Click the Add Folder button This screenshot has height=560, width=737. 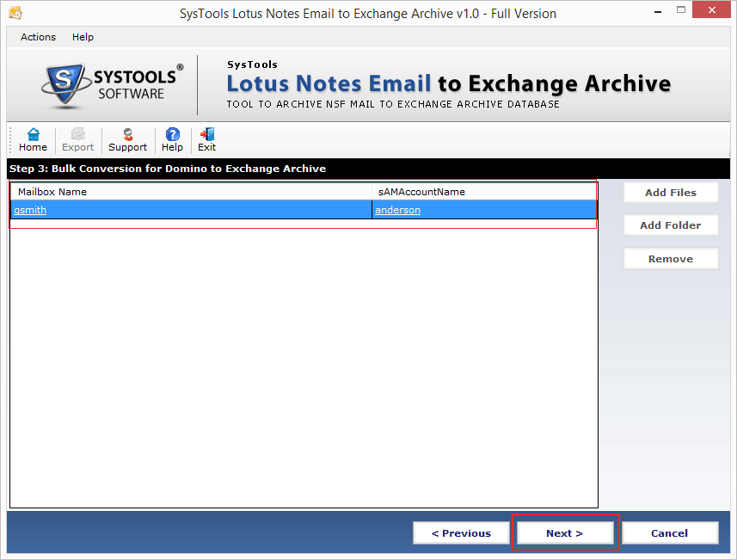671,225
